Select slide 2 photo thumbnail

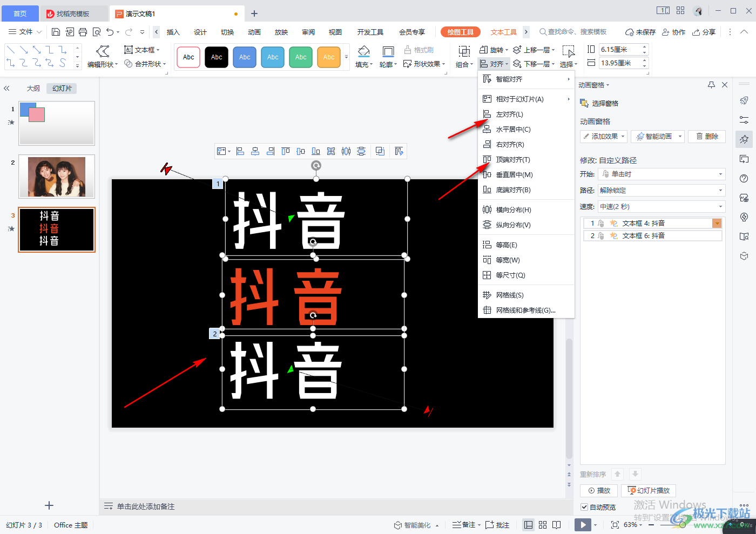click(x=57, y=177)
